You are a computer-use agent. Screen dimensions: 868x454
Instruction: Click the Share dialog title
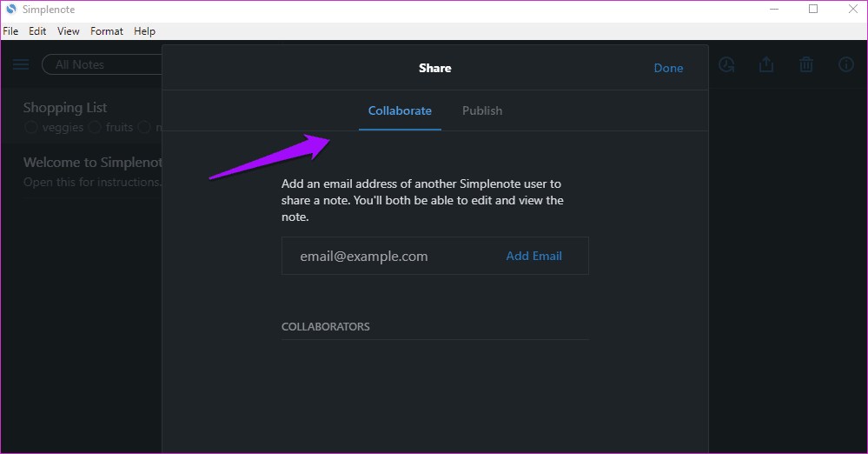[x=435, y=68]
